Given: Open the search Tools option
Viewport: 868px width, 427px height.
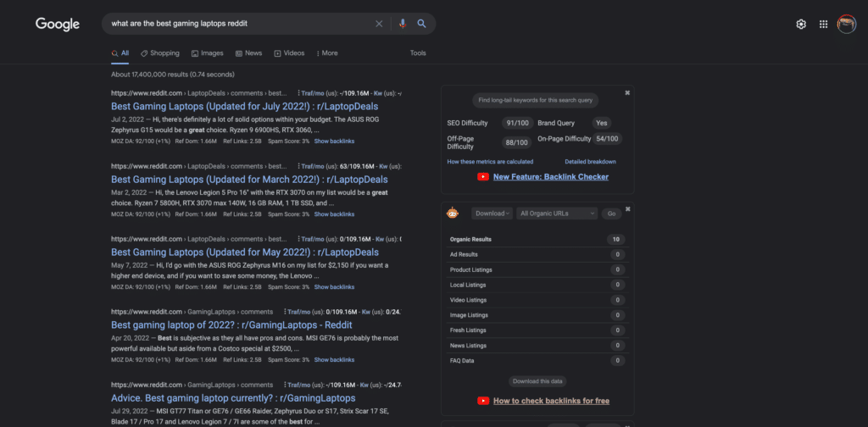Looking at the screenshot, I should tap(418, 53).
